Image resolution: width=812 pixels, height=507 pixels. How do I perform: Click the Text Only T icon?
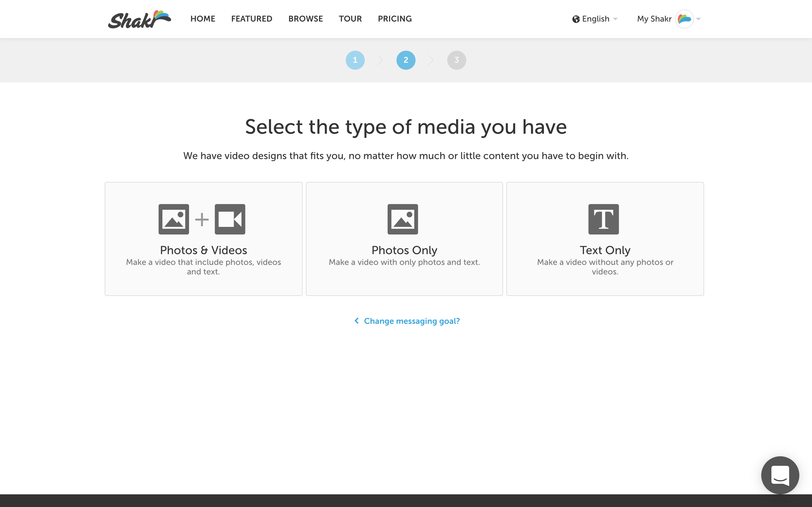[603, 219]
